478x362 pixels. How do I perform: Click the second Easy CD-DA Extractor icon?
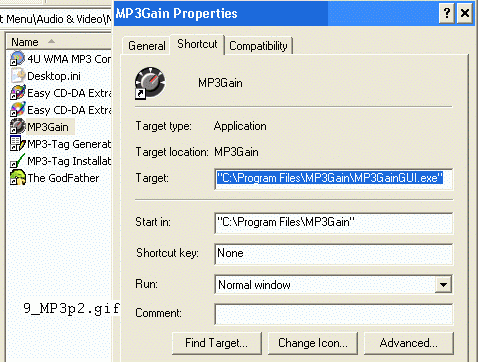point(17,110)
